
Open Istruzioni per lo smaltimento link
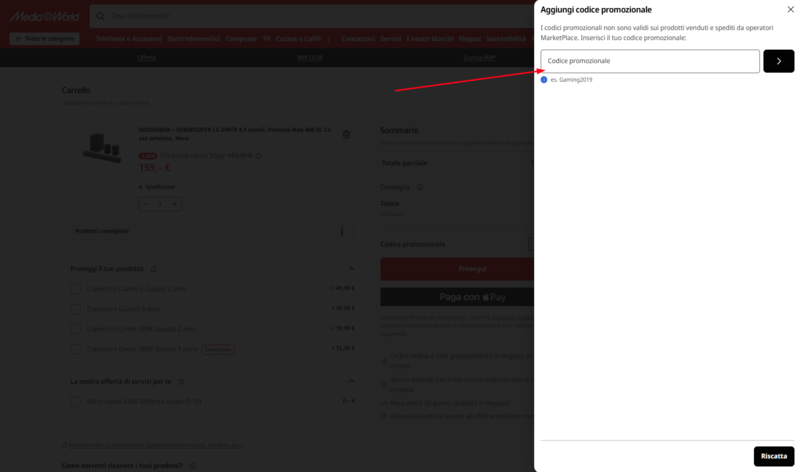tap(156, 445)
